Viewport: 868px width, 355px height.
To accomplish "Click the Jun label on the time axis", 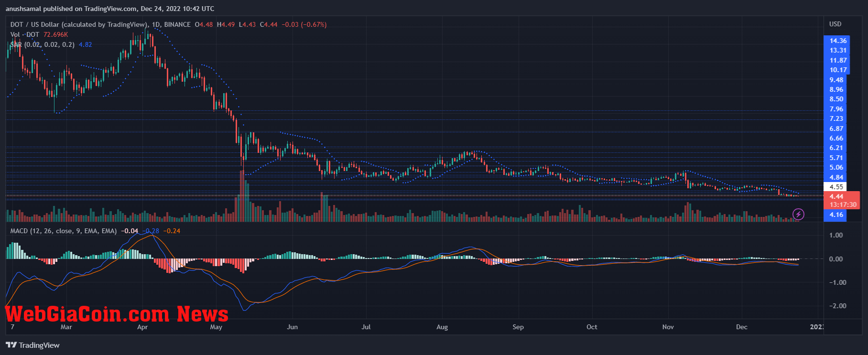I will [x=292, y=327].
